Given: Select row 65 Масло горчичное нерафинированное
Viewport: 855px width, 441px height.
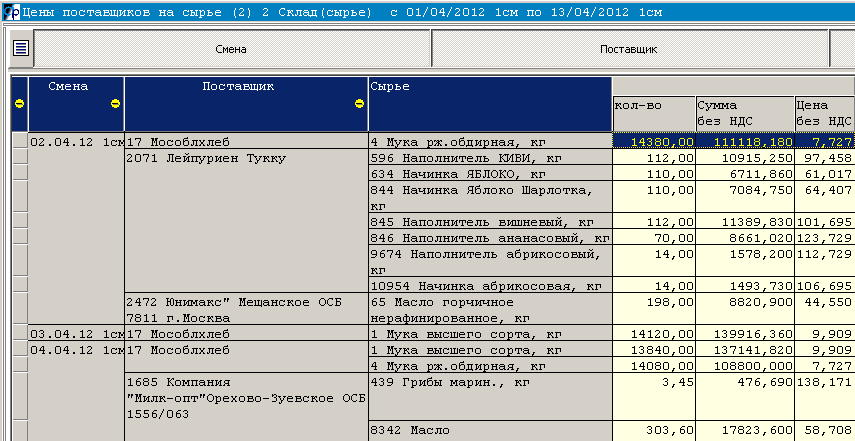Looking at the screenshot, I should (490, 310).
